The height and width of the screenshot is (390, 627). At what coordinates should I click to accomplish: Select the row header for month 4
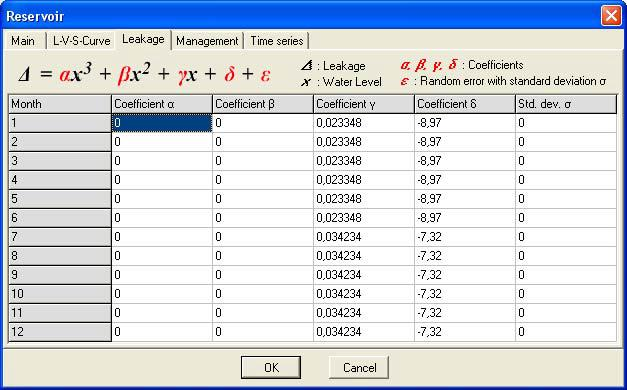tap(60, 180)
